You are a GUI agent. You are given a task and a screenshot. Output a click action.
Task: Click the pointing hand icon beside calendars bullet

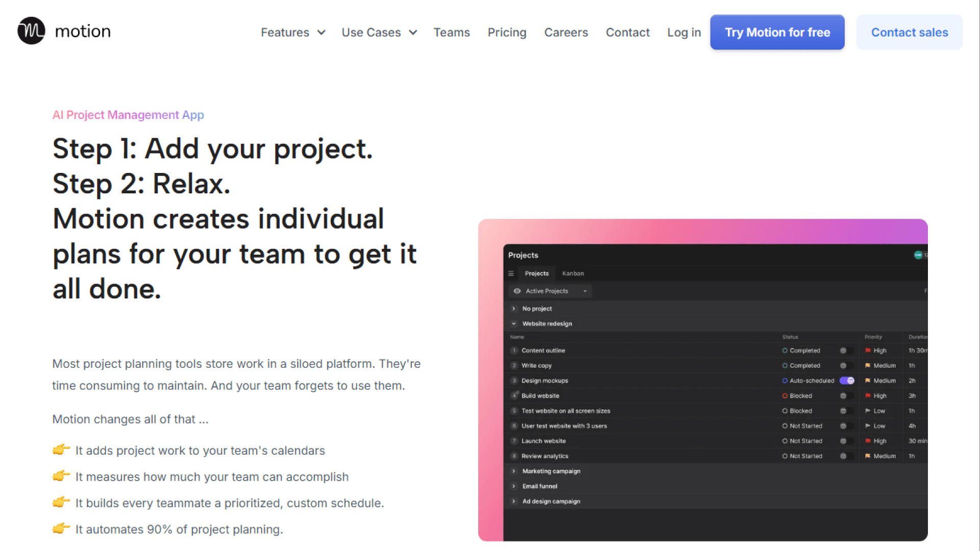click(61, 450)
